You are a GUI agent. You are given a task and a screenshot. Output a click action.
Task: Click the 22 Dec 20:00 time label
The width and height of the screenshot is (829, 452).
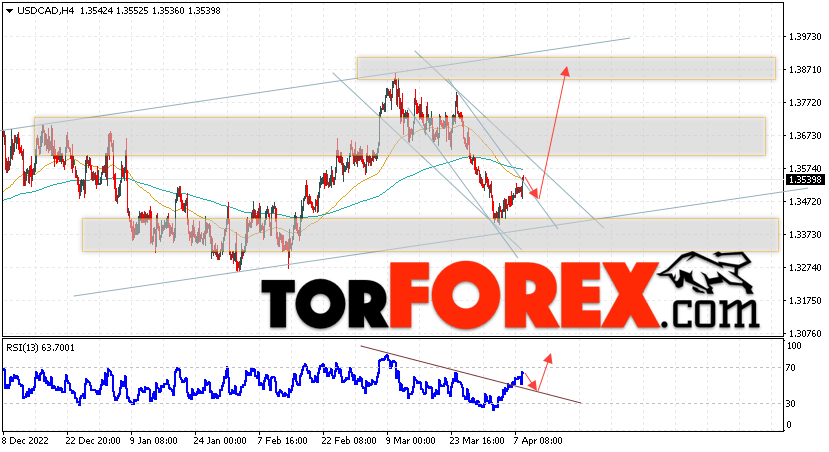point(93,440)
